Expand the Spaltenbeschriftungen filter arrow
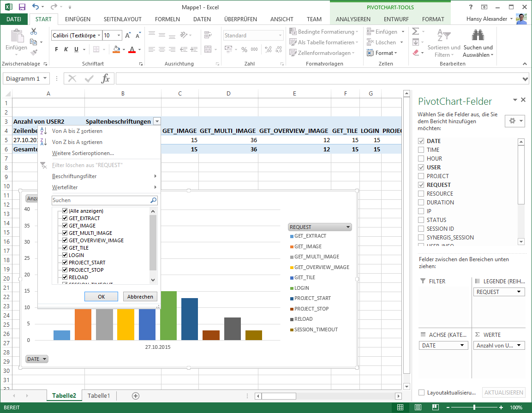 pos(156,121)
